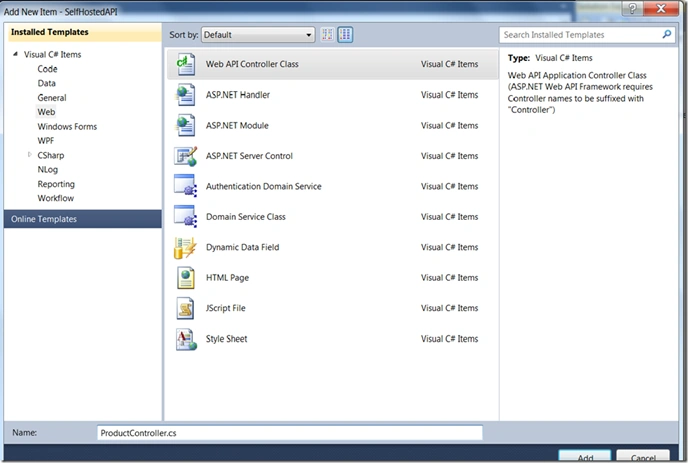Select the Web API Controller Class icon

[x=186, y=64]
